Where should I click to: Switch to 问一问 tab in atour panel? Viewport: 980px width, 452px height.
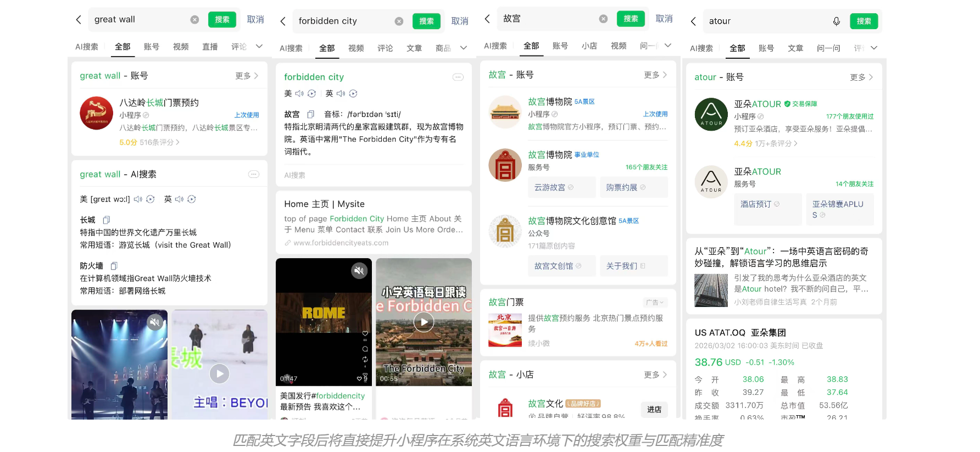(x=828, y=48)
